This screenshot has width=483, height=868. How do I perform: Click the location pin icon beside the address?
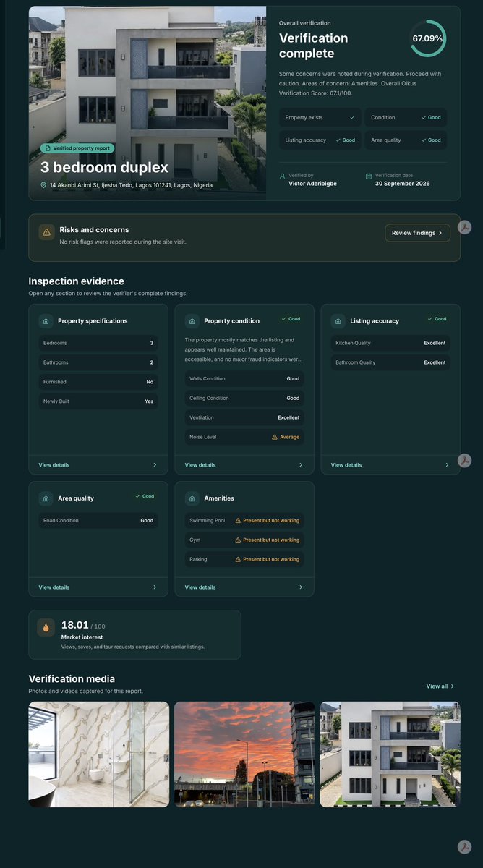click(43, 185)
